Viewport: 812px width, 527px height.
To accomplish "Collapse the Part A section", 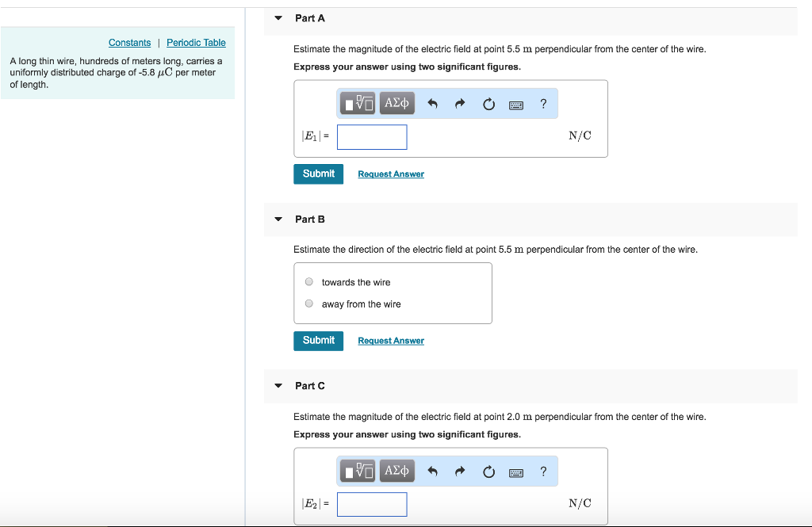I will click(x=278, y=17).
